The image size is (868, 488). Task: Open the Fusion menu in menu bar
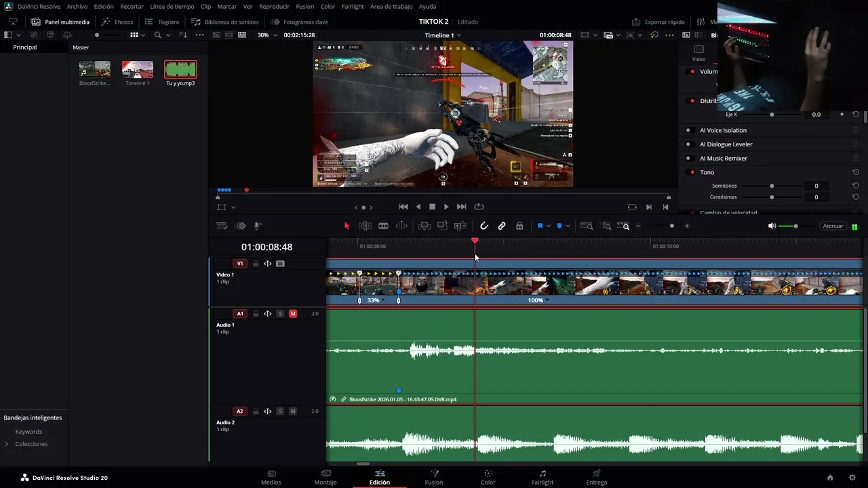pos(305,6)
